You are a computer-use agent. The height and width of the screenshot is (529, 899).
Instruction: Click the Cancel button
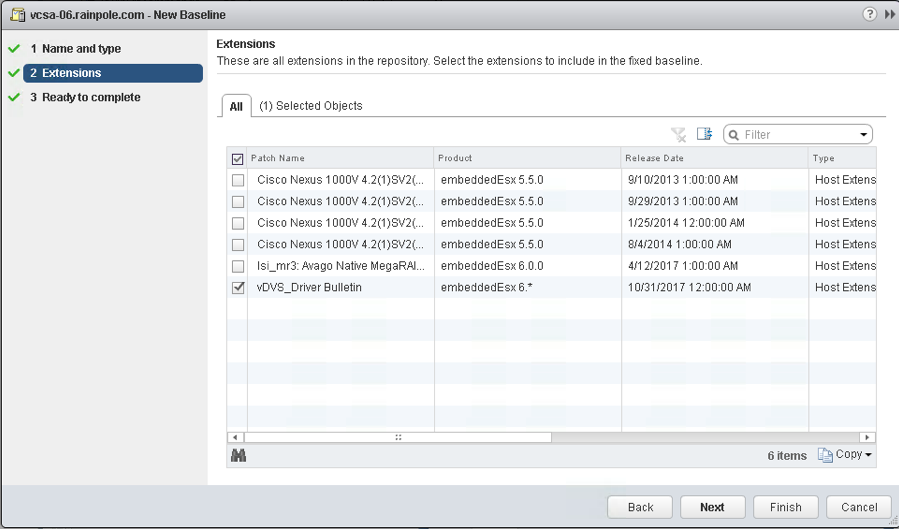859,507
